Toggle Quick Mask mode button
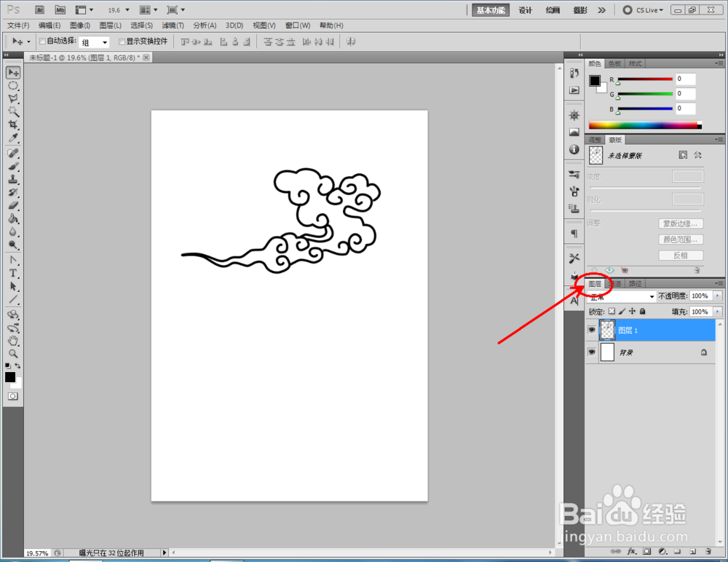728x562 pixels. point(13,396)
